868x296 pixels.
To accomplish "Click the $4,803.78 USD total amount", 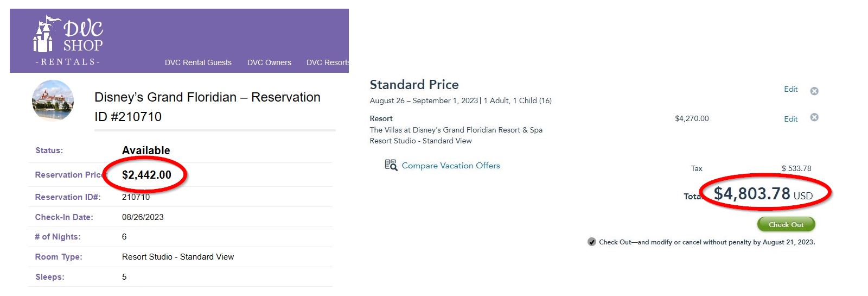I will pyautogui.click(x=763, y=193).
